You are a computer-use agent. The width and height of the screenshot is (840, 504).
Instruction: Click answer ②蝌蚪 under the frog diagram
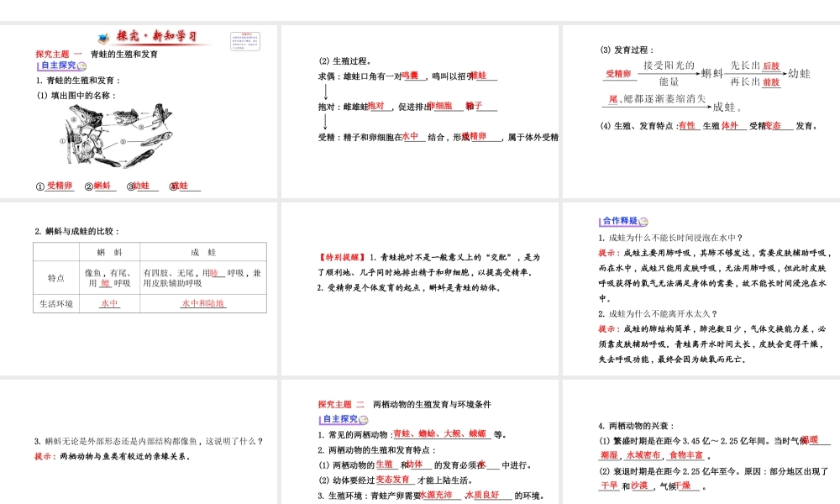[x=100, y=186]
